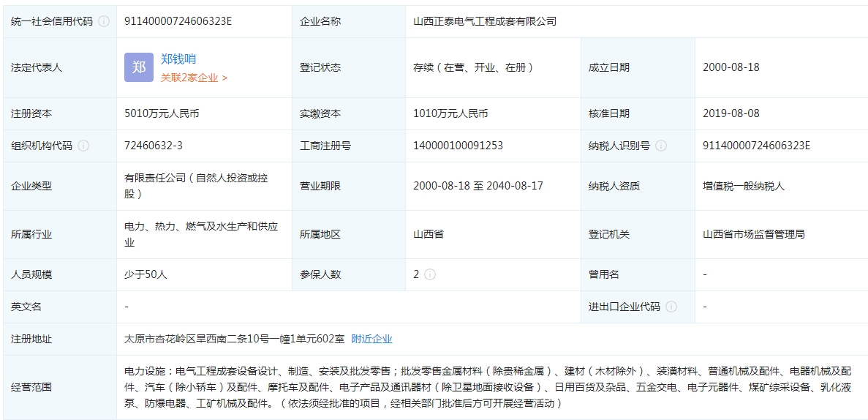The height and width of the screenshot is (420, 868).
Task: Click company name 山西正泰电气工程成套有限公司
Action: point(484,21)
